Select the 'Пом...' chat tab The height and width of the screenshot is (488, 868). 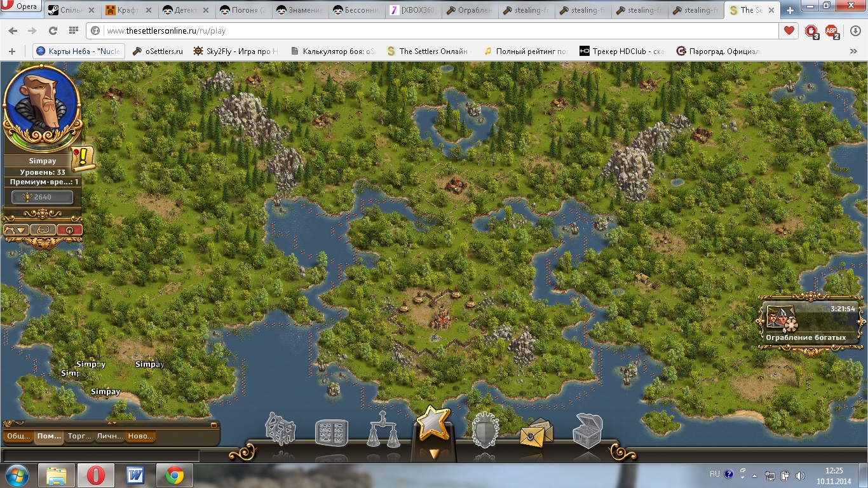coord(49,437)
